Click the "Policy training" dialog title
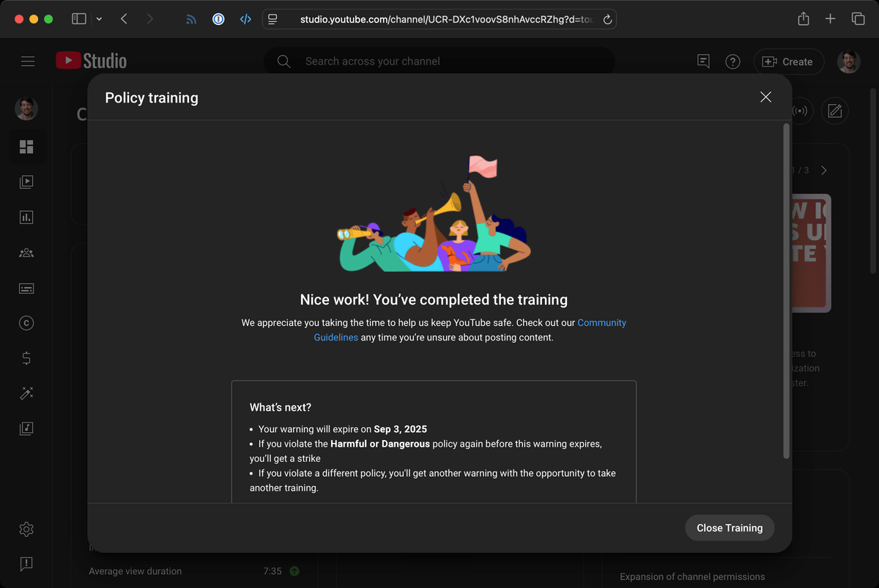 pyautogui.click(x=152, y=97)
